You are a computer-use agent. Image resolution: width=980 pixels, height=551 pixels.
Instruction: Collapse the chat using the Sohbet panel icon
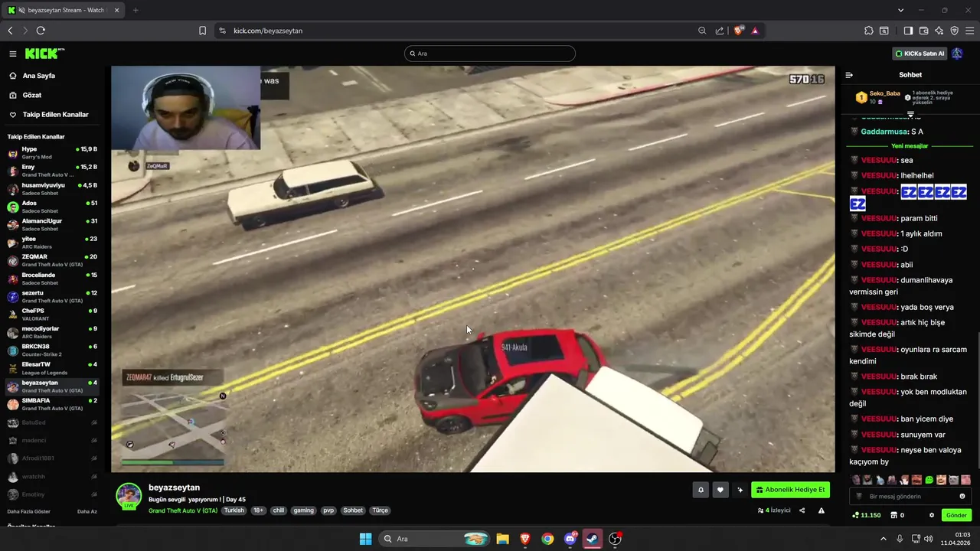849,75
